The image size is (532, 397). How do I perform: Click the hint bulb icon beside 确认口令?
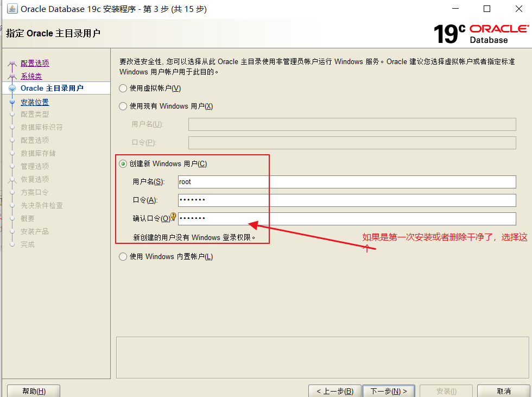click(173, 215)
